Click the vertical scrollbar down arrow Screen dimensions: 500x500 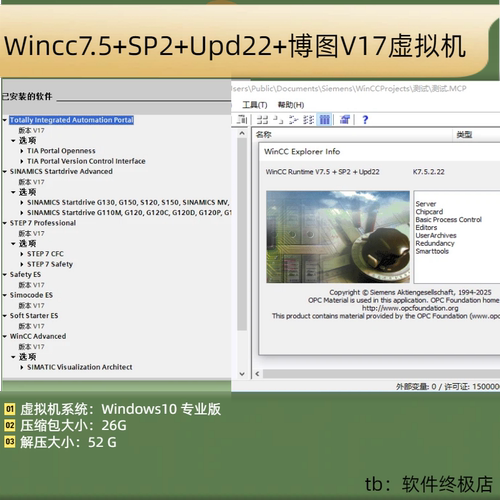point(242,374)
